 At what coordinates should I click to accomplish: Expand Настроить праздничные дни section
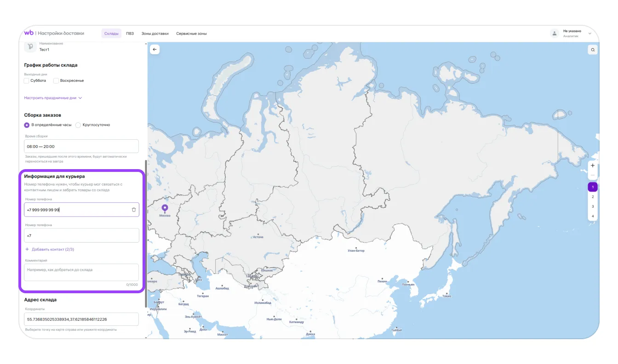(x=53, y=98)
